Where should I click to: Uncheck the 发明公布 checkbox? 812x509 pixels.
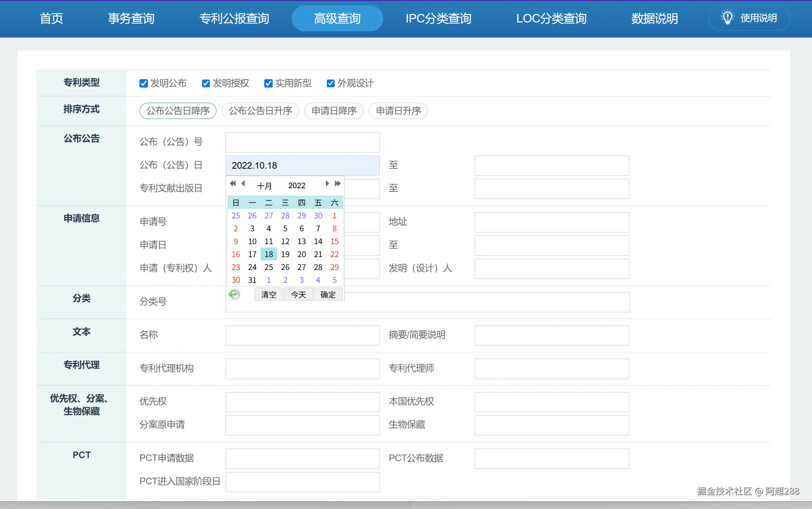(x=144, y=84)
